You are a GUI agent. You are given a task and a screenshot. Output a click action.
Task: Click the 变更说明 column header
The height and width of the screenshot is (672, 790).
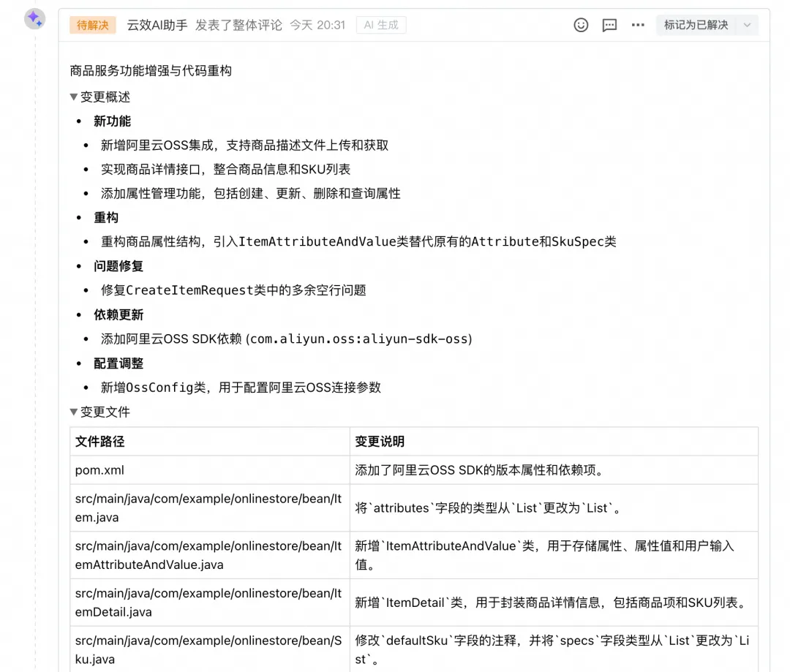coord(554,442)
